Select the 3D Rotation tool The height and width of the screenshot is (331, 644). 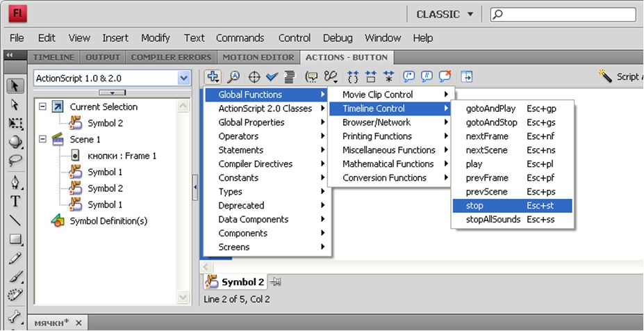(15, 142)
